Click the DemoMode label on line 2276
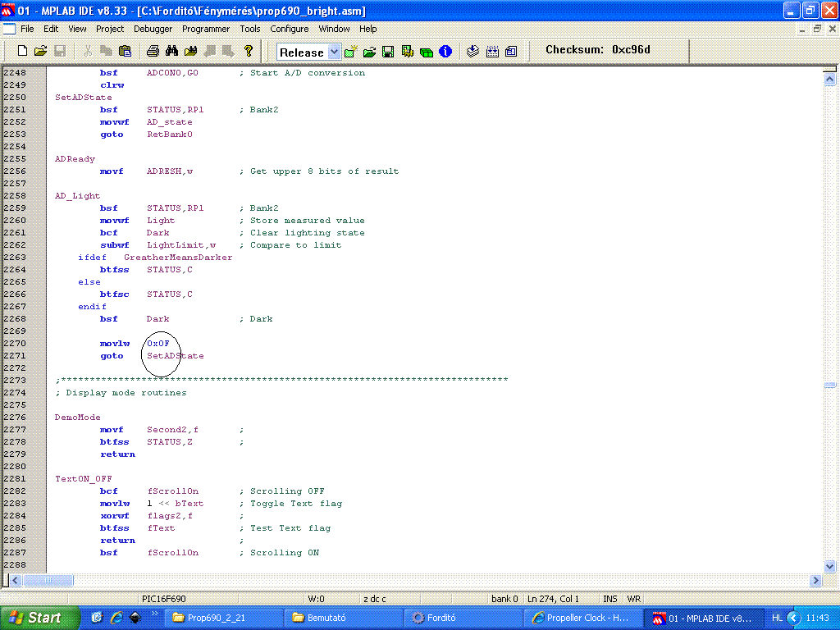This screenshot has width=840, height=630. point(78,418)
